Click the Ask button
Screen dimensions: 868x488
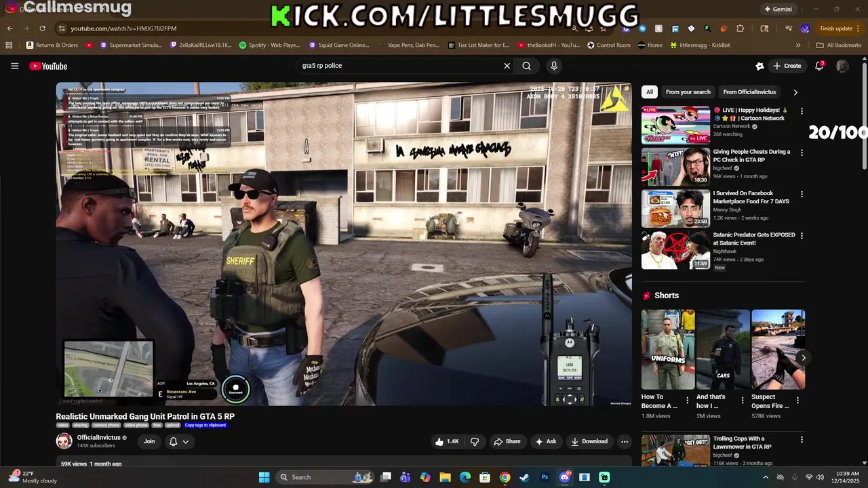tap(545, 441)
